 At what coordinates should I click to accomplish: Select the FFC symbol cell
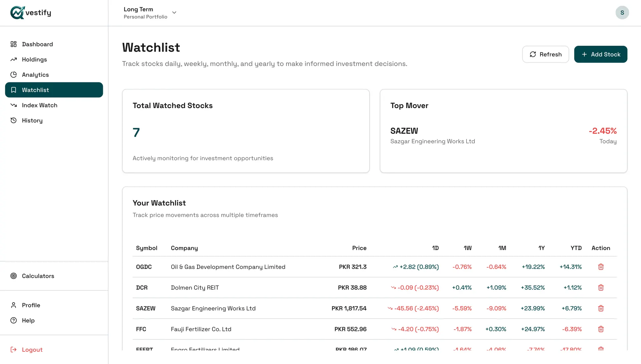point(141,329)
